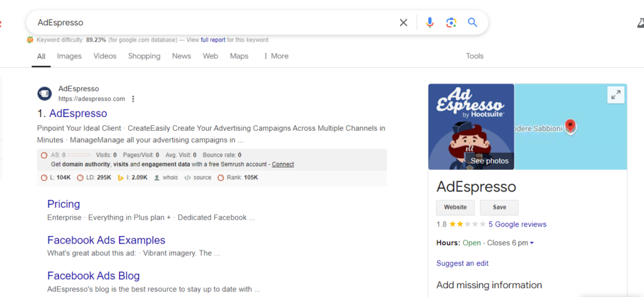Click the AdEspresso site favicon

click(44, 94)
